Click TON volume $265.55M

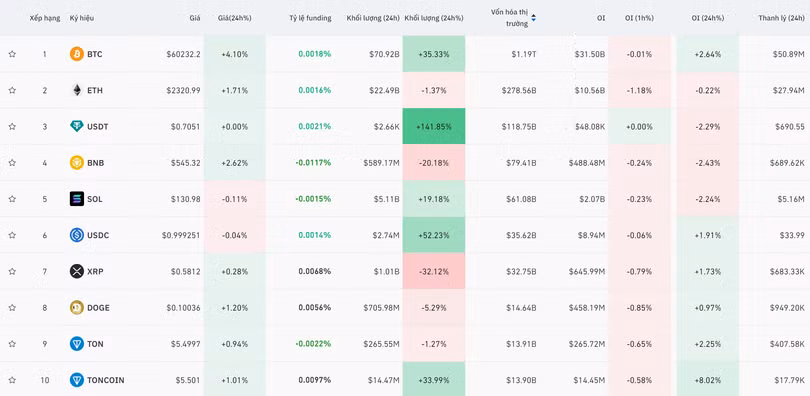pyautogui.click(x=381, y=344)
